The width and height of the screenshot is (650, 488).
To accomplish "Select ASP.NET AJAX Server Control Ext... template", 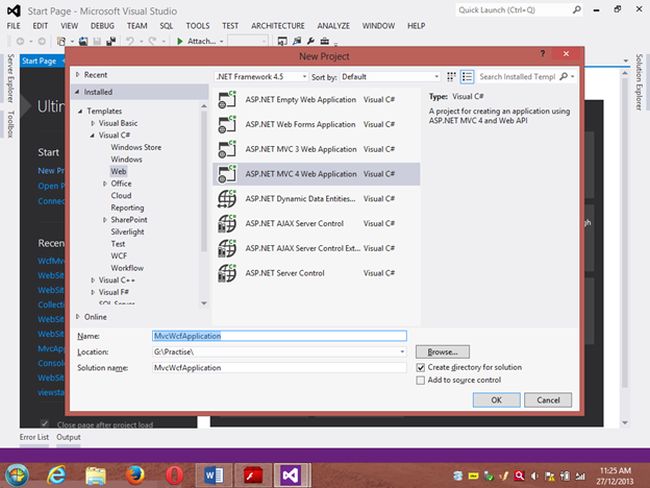I will click(x=316, y=248).
